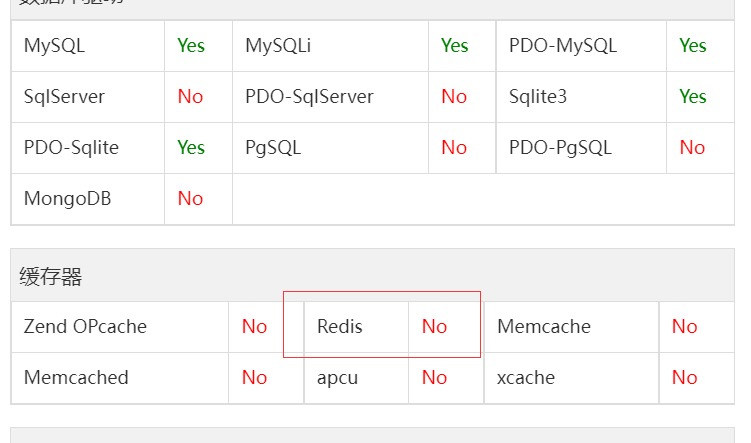This screenshot has height=443, width=751.
Task: Click the Yes status beside Sqlite3
Action: (x=693, y=97)
